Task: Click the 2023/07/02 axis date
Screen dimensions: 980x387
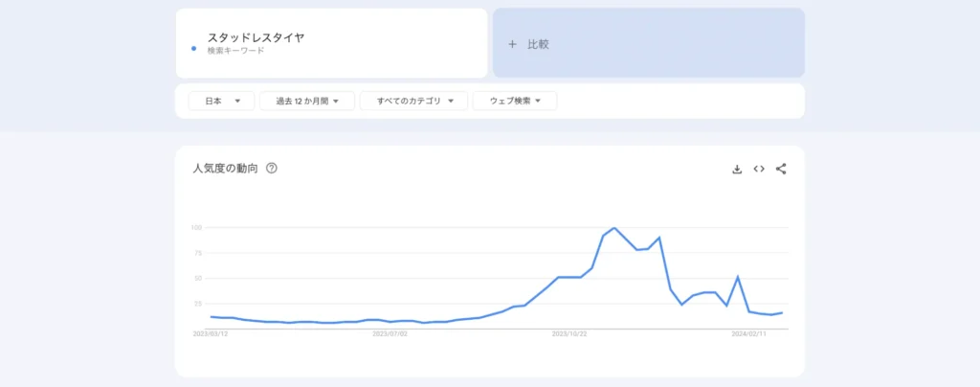Action: [390, 334]
